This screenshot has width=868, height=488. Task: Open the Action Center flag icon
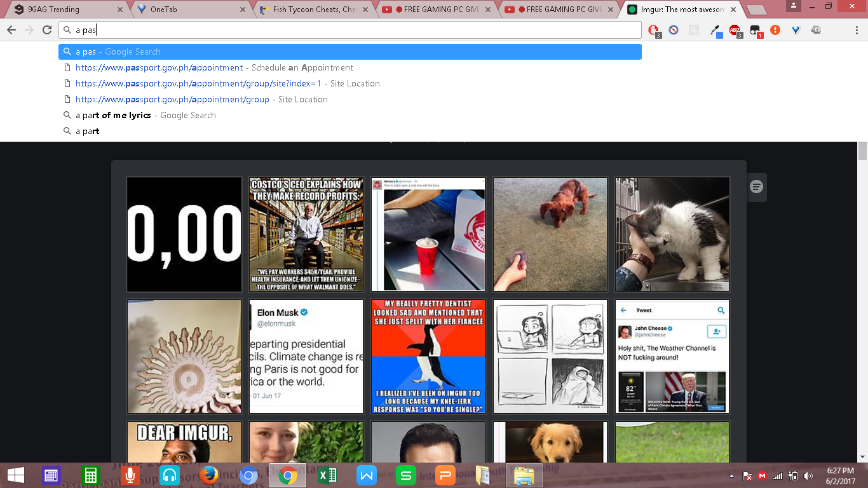(748, 476)
